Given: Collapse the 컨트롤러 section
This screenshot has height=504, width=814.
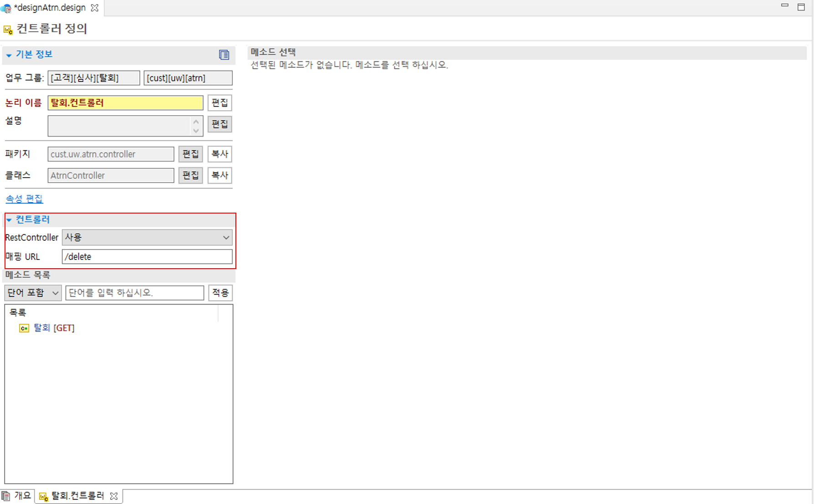Looking at the screenshot, I should point(8,219).
